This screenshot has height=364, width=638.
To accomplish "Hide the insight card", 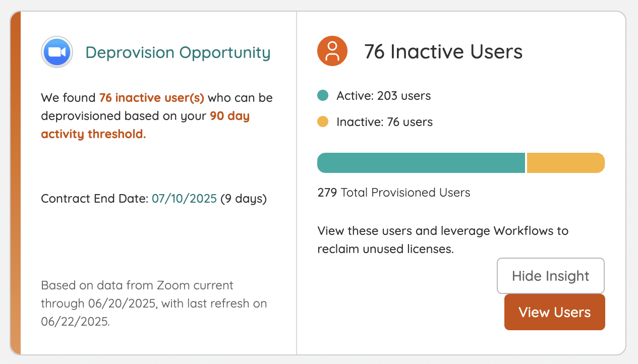I will (x=550, y=276).
